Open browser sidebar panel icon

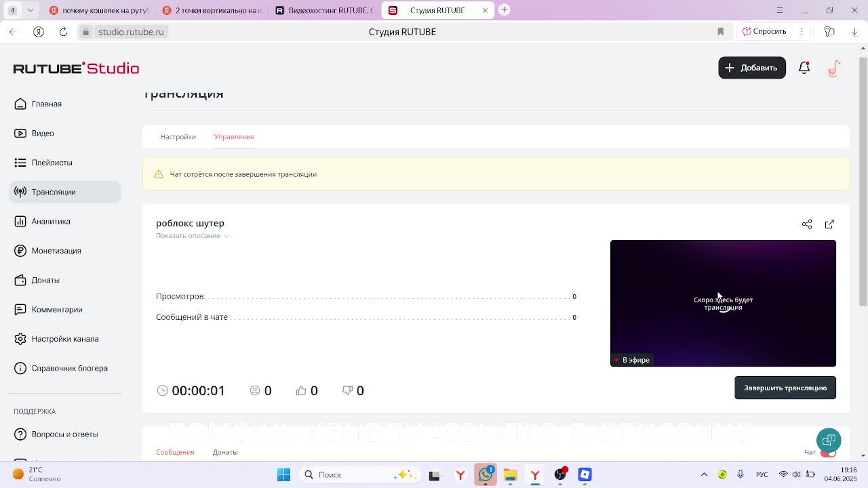(829, 32)
